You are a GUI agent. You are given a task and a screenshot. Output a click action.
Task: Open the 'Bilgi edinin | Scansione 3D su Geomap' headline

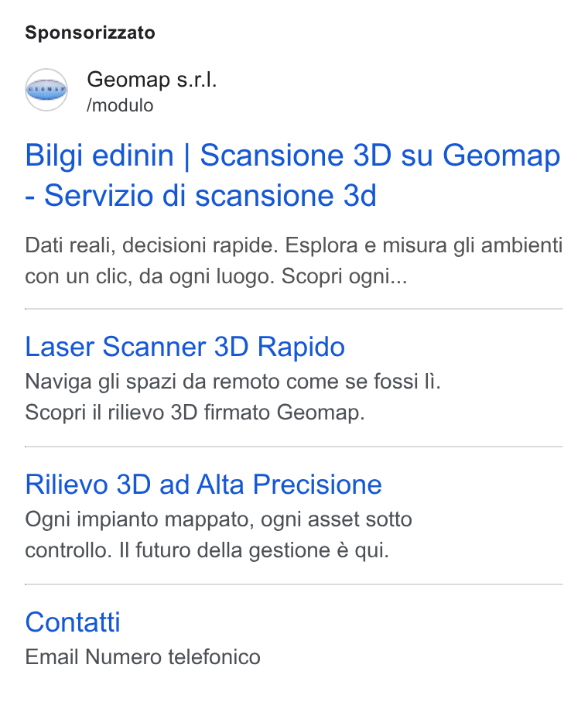click(292, 155)
